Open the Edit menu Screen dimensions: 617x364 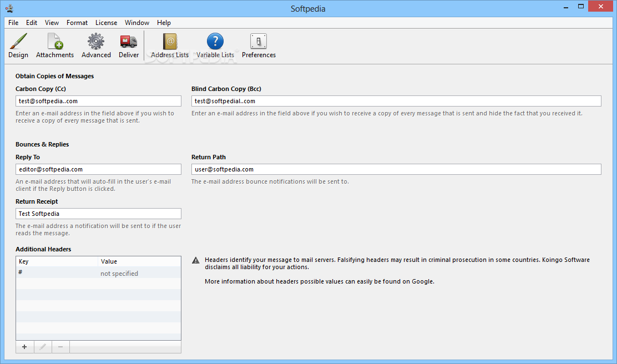tap(32, 22)
